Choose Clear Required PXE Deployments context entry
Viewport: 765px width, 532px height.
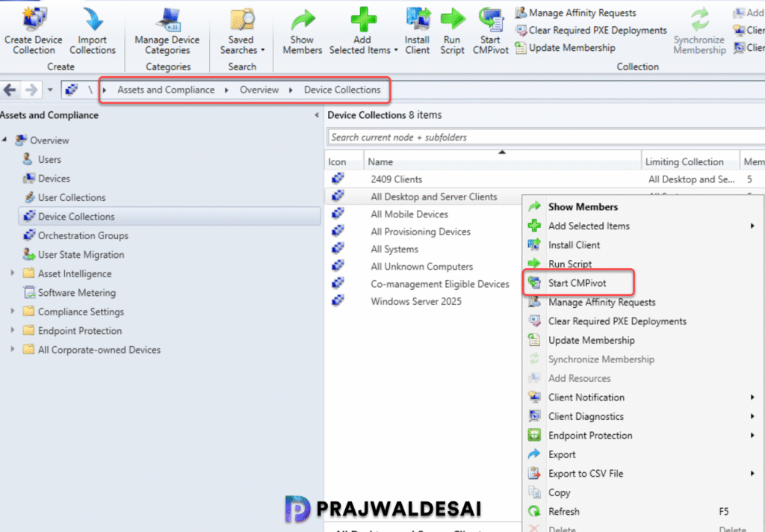[642, 321]
